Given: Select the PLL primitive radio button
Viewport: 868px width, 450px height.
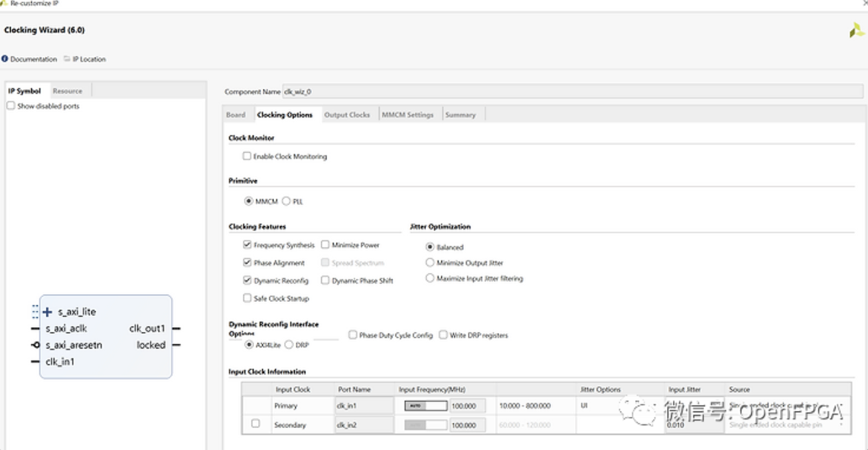Looking at the screenshot, I should point(286,201).
